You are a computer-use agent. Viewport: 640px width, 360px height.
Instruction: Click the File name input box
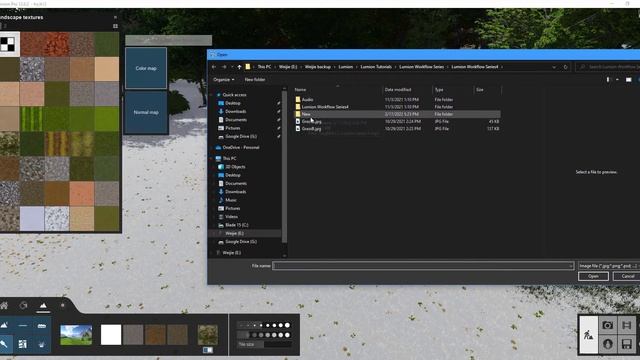click(x=423, y=266)
